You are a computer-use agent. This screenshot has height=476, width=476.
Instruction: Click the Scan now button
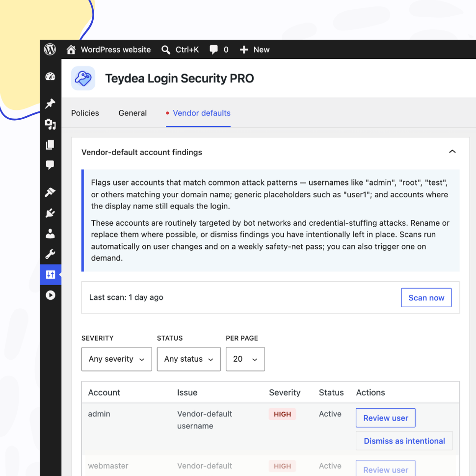coord(426,297)
